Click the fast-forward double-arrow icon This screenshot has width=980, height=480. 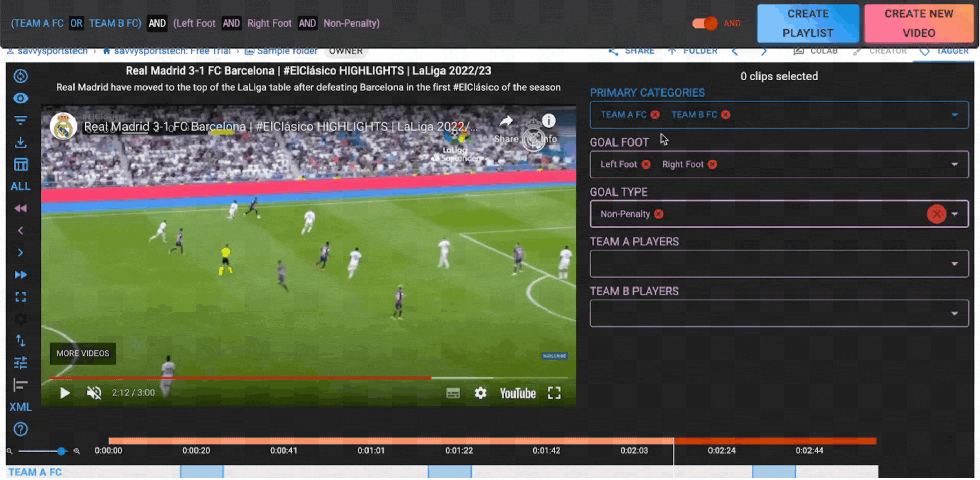pos(20,275)
